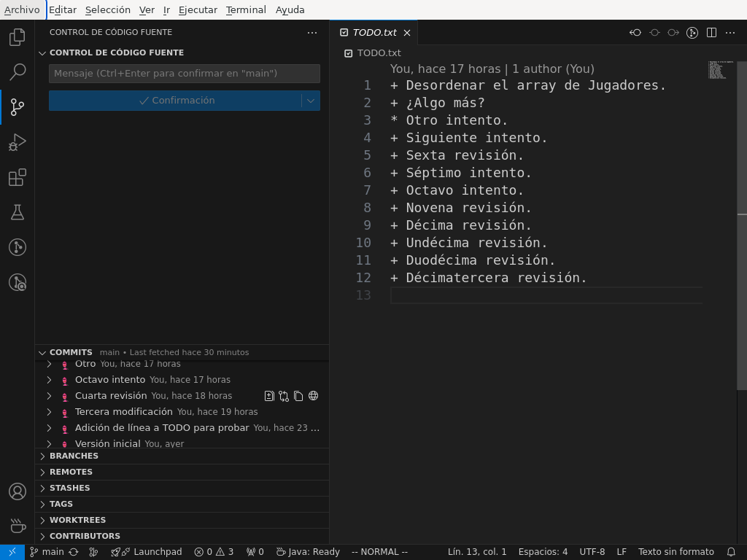Click LF end of line status
Image resolution: width=747 pixels, height=560 pixels.
tap(622, 552)
